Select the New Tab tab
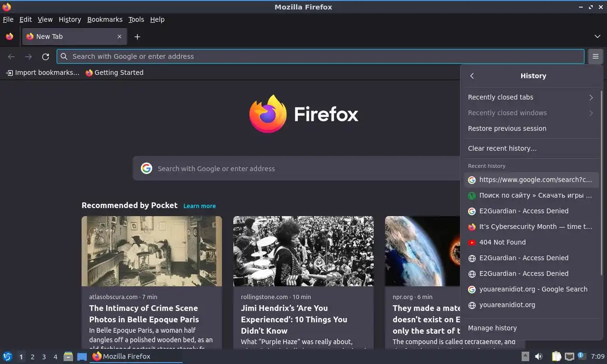This screenshot has height=364, width=607. click(74, 36)
